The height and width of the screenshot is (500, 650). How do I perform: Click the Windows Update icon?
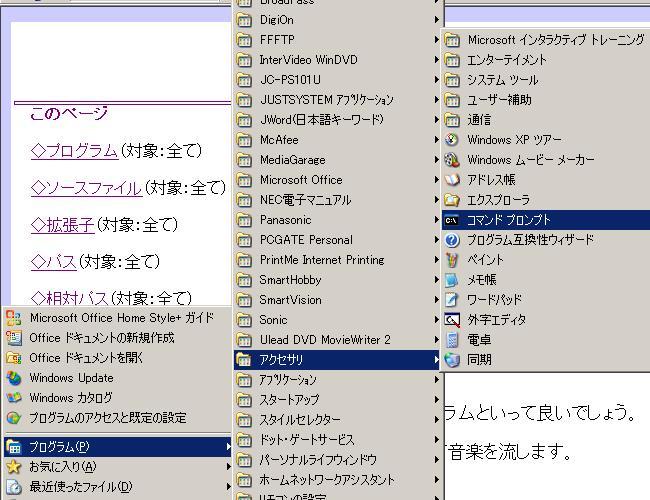click(x=14, y=378)
